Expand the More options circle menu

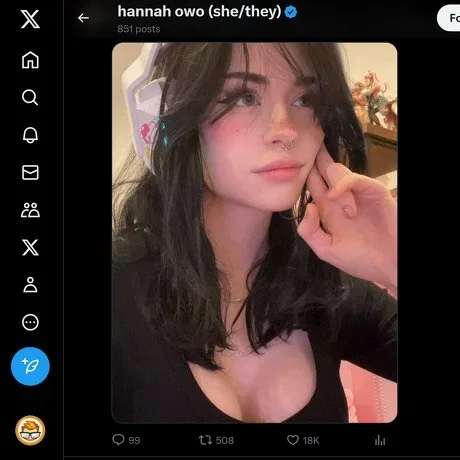(x=30, y=322)
